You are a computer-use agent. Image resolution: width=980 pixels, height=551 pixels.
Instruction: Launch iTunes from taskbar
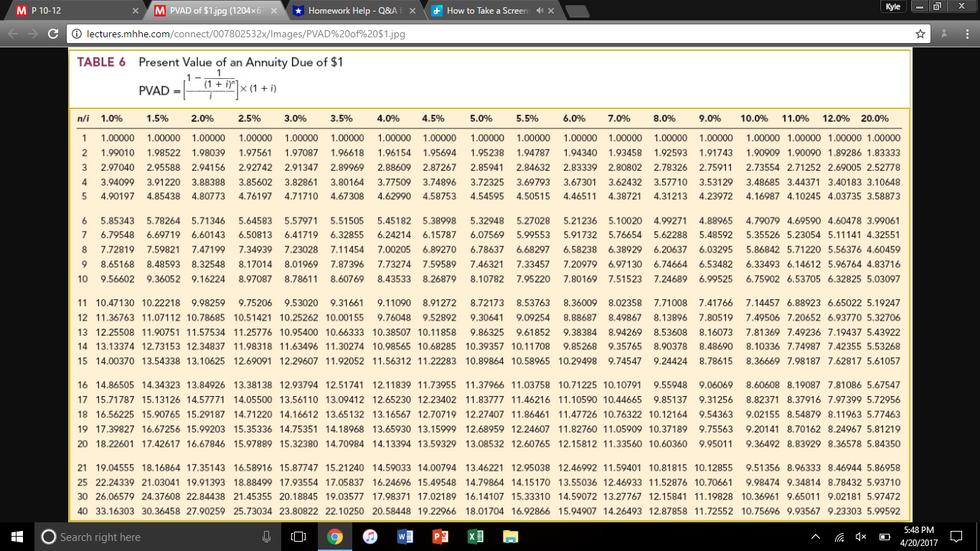click(x=370, y=537)
